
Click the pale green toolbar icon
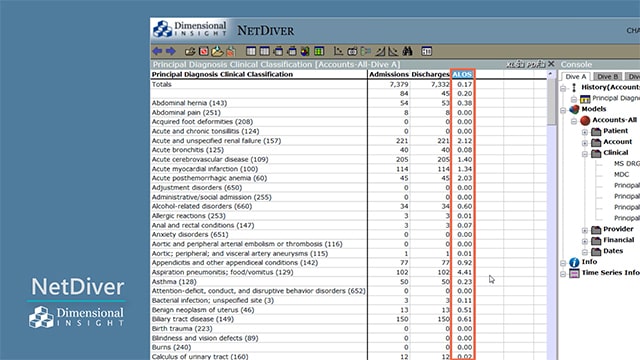coord(366,51)
